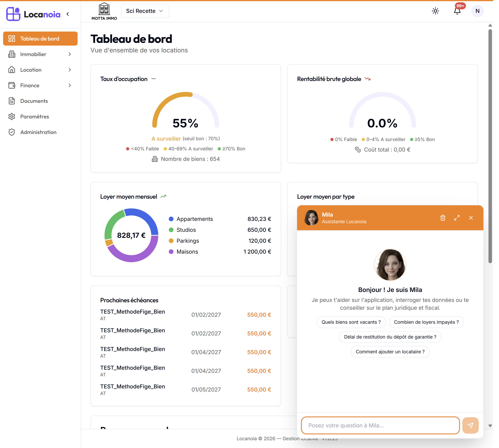Screen dimensions: 499x448
Task: Open the Administration section
Action: (40, 132)
